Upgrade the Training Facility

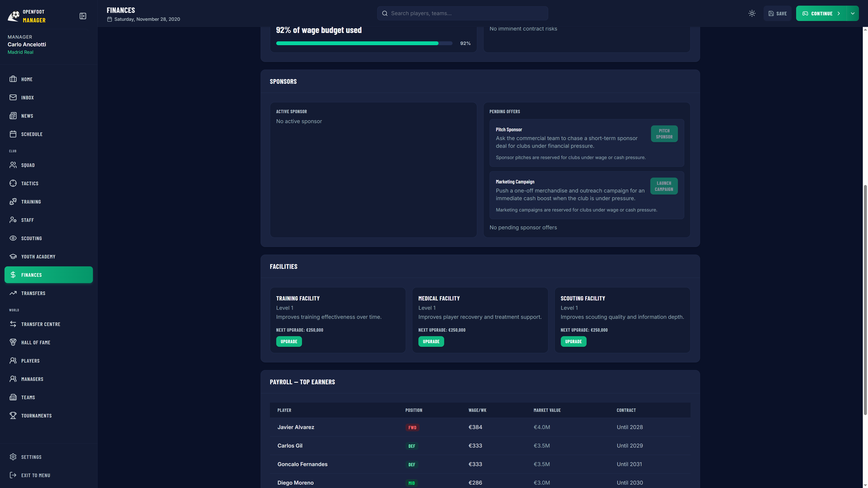pyautogui.click(x=289, y=341)
